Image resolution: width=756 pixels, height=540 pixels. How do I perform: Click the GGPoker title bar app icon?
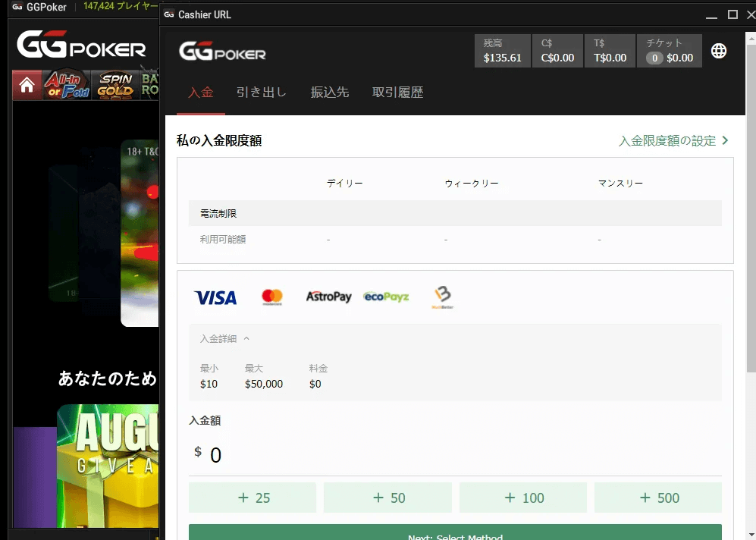coord(17,8)
